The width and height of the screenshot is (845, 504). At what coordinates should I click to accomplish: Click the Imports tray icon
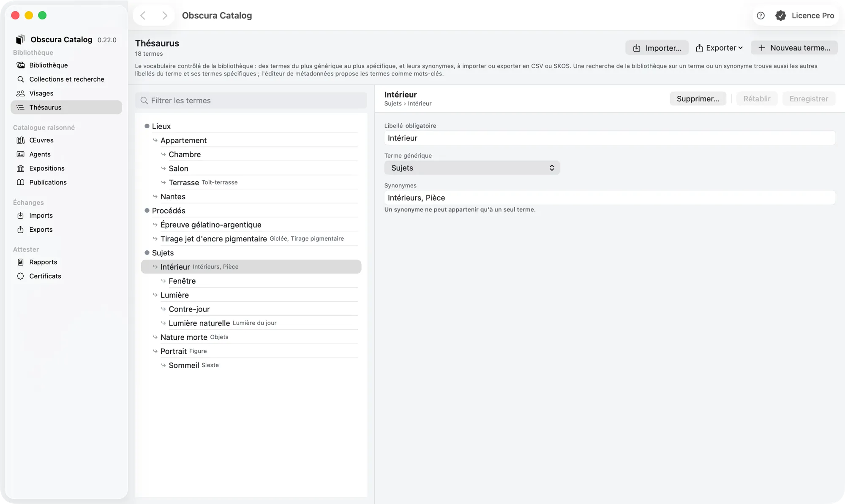coord(20,215)
